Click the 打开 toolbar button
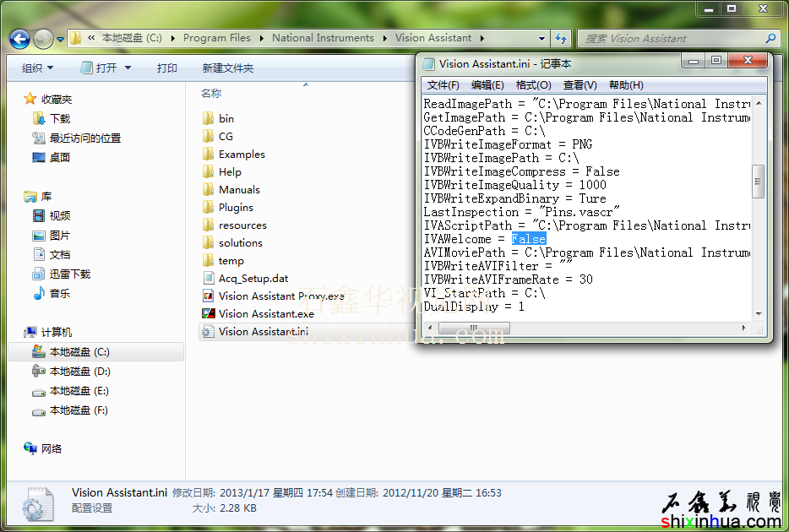The image size is (789, 532). pyautogui.click(x=99, y=68)
